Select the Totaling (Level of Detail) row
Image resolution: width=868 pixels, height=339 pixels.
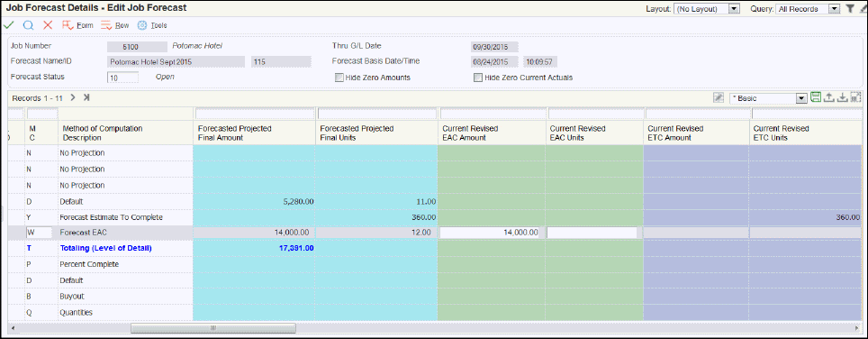click(x=105, y=248)
